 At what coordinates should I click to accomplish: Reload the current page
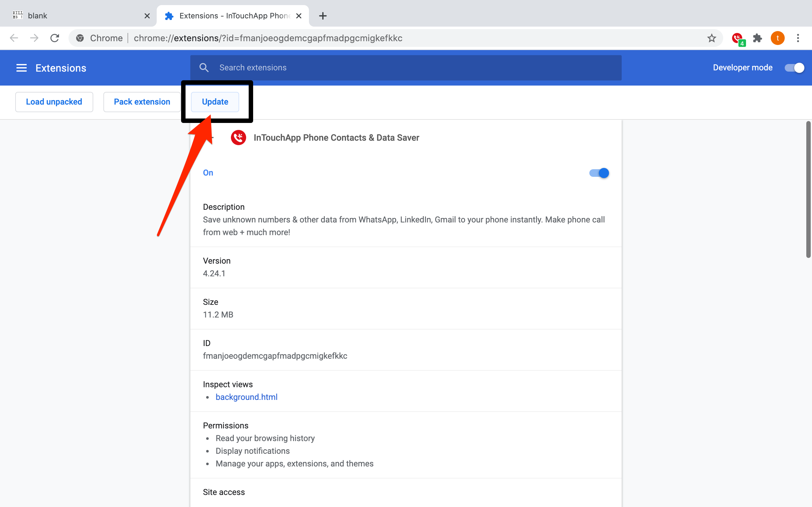click(x=55, y=38)
